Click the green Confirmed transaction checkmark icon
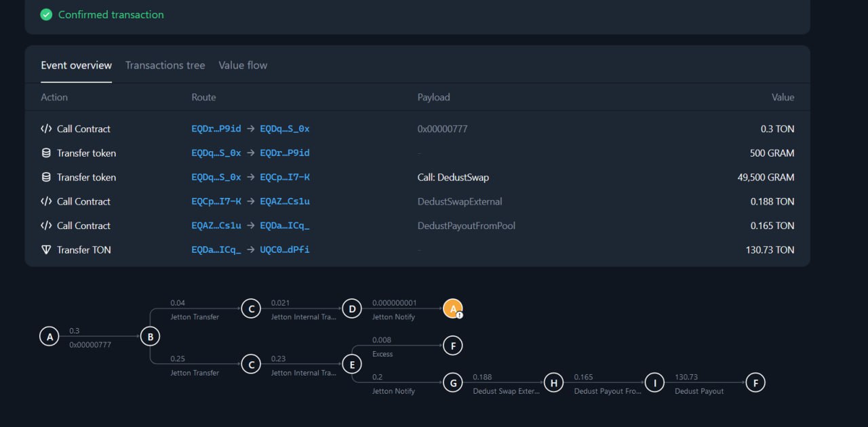 pyautogui.click(x=46, y=14)
